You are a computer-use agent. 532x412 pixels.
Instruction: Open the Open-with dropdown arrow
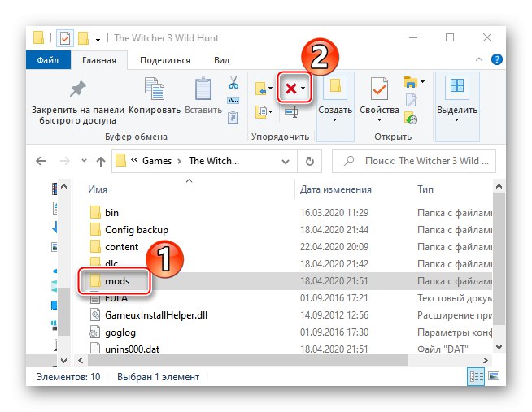click(x=422, y=81)
